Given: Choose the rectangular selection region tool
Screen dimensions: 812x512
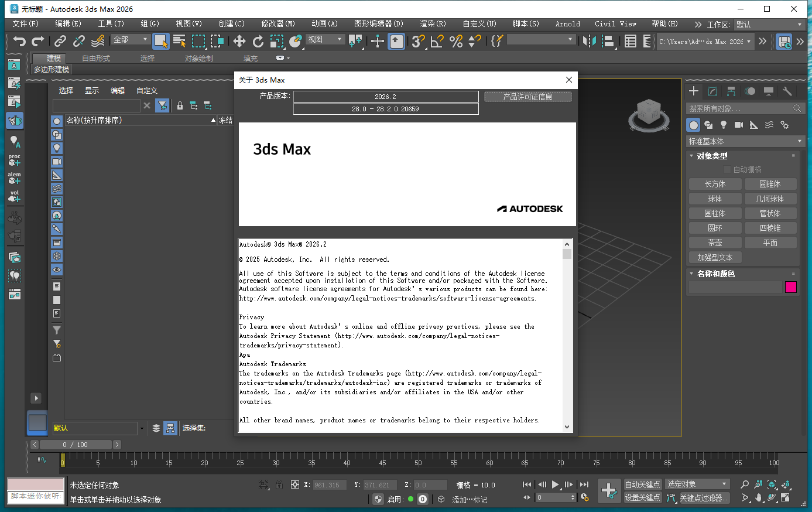Looking at the screenshot, I should [198, 41].
